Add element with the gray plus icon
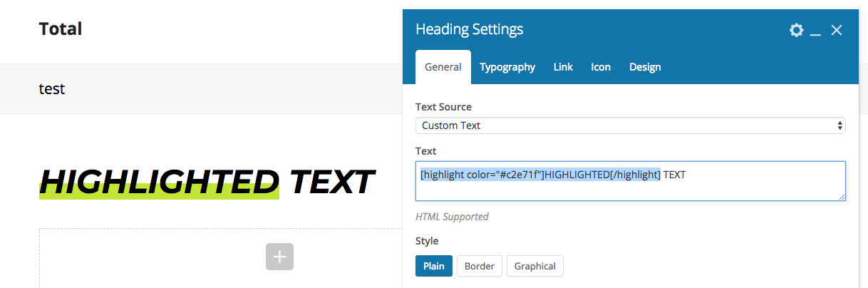The image size is (868, 288). 279,256
